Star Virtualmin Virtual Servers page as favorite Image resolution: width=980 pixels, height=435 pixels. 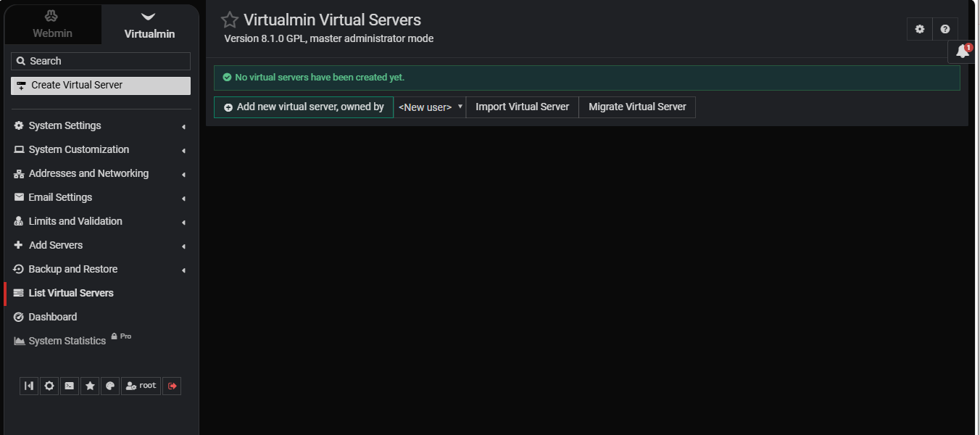coord(230,20)
